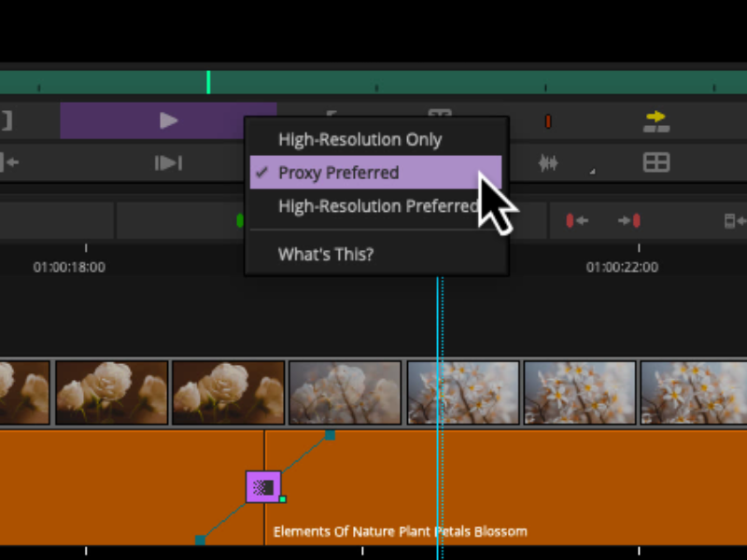Toggle the audio waveform icon
747x560 pixels.
tap(548, 163)
